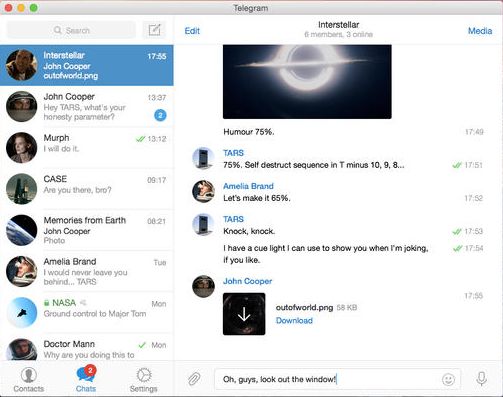This screenshot has height=397, width=503.
Task: Click the compose new message icon
Action: pyautogui.click(x=154, y=30)
